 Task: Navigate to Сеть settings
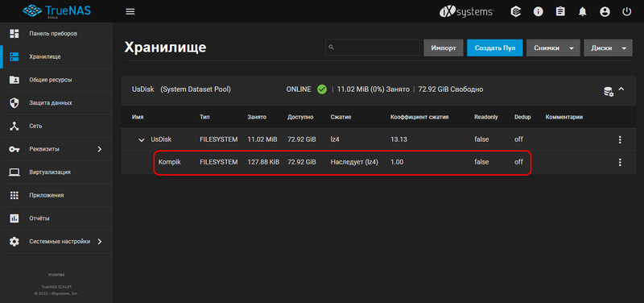[x=35, y=126]
